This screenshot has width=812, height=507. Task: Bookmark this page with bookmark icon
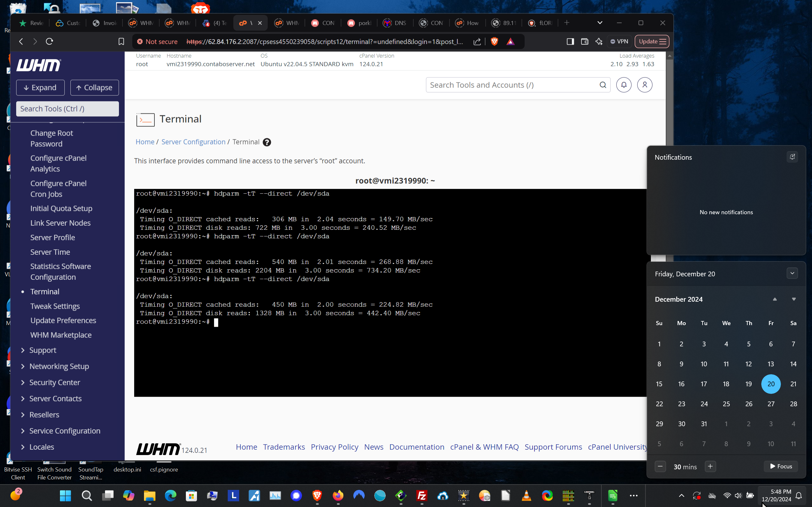(121, 42)
